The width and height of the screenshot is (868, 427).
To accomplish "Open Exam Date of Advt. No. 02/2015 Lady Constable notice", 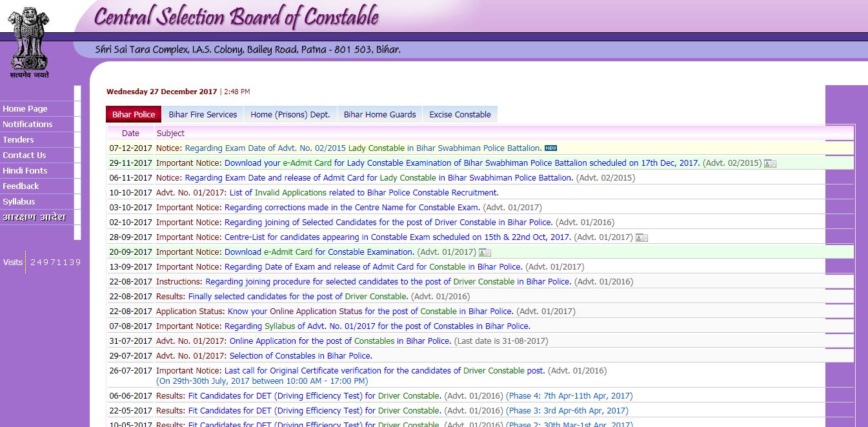I will click(x=363, y=148).
